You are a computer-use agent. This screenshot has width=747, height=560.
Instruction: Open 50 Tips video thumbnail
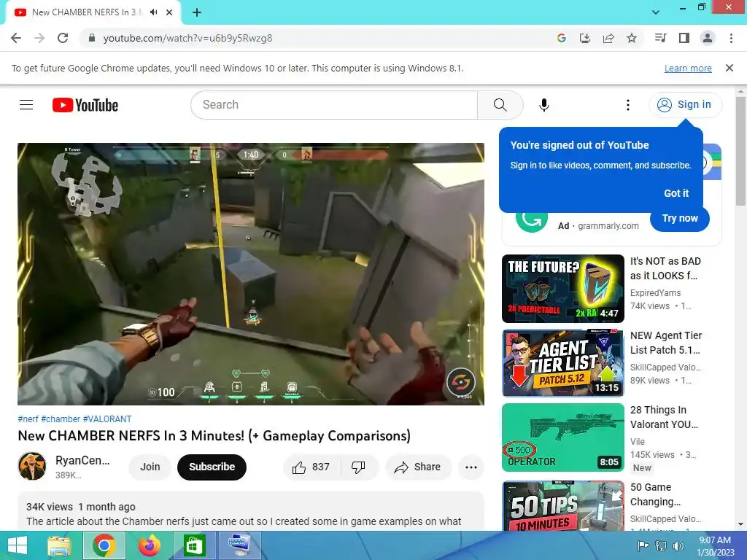[x=562, y=506]
